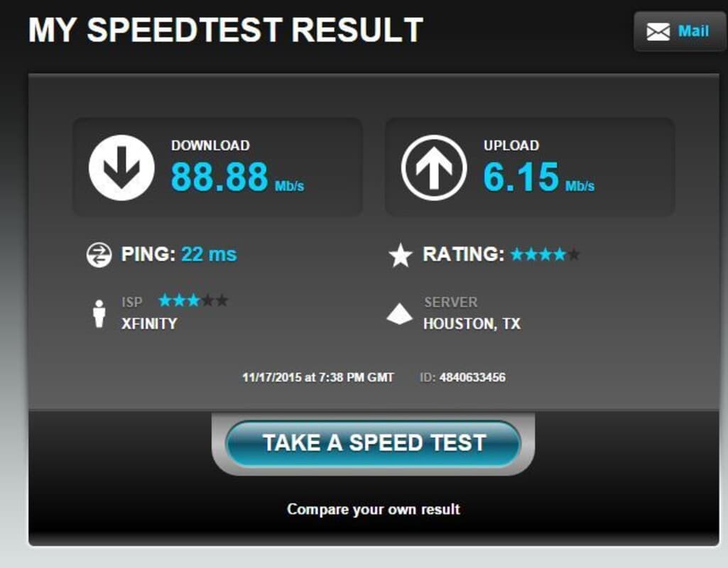728x568 pixels.
Task: Click the 88.88 Mb/s download value
Action: pos(237,177)
